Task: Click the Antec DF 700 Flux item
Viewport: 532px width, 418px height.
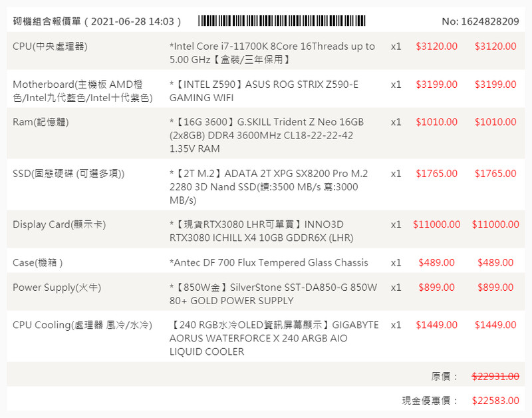Action: (269, 263)
